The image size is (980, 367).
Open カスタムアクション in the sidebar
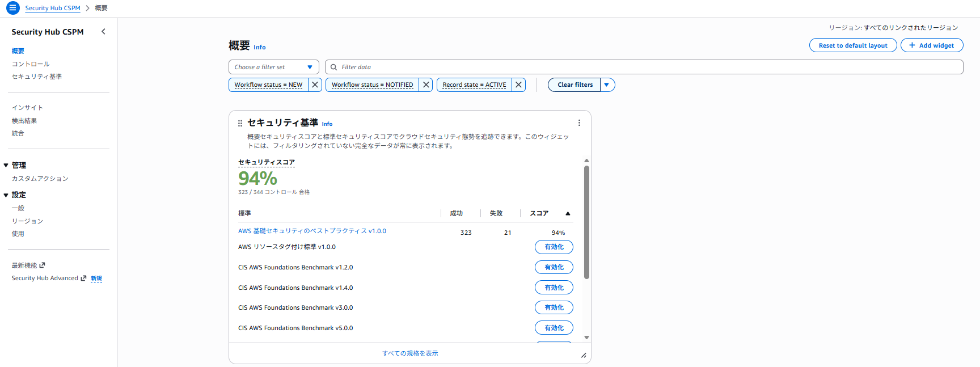tap(40, 179)
